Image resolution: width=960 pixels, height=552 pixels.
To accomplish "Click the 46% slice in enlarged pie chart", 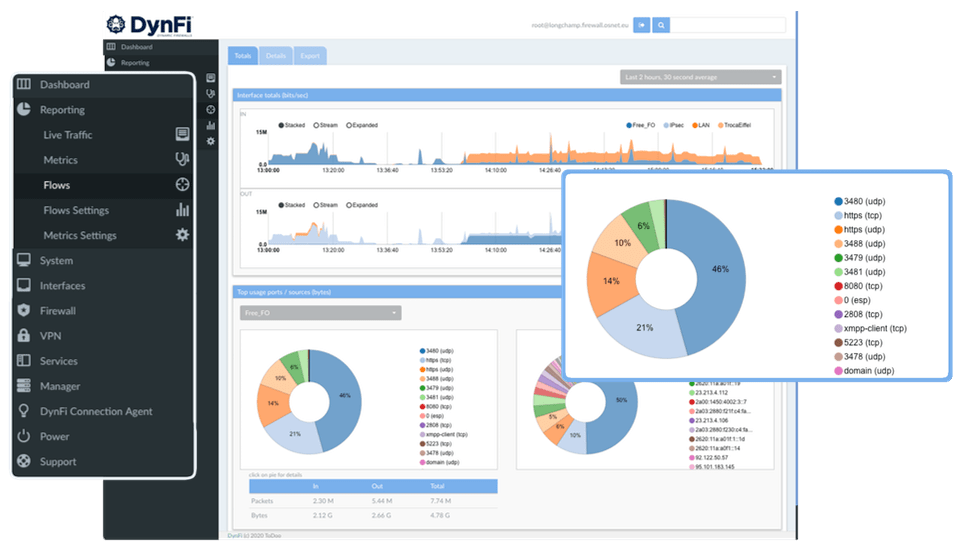I will click(x=720, y=269).
